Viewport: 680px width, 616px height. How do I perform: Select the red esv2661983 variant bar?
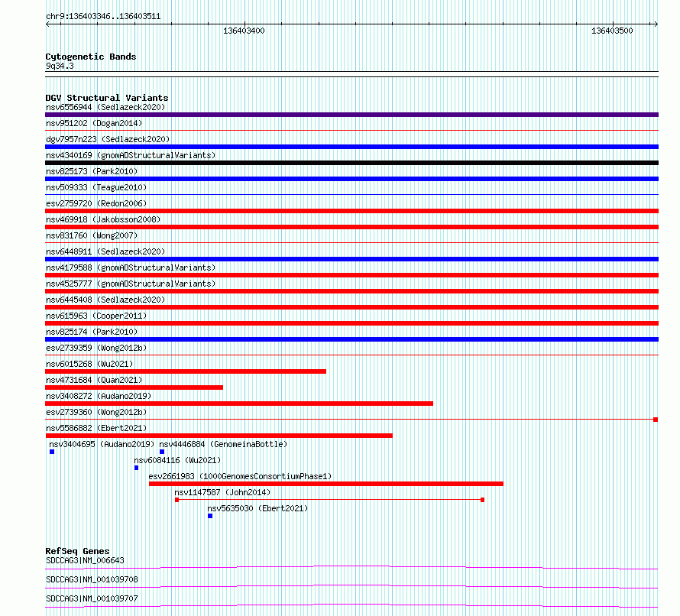(x=326, y=484)
